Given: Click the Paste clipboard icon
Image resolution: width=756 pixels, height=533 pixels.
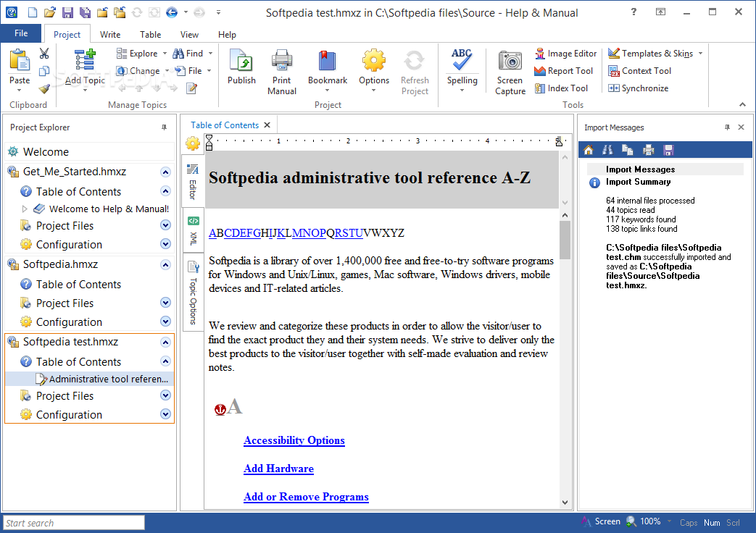Looking at the screenshot, I should pos(20,60).
